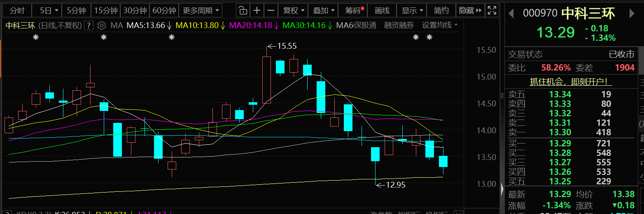The image size is (644, 214).
Task: Toggle 简约 simplified display mode
Action: coord(441,11)
